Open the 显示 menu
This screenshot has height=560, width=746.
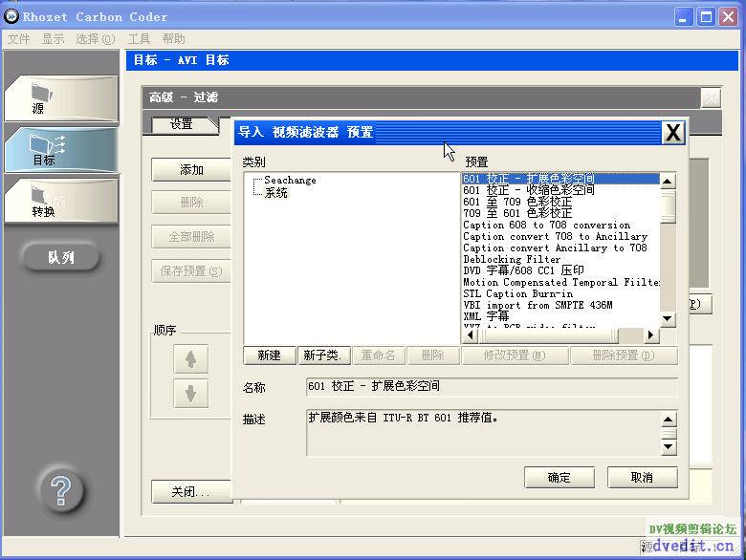click(x=53, y=38)
